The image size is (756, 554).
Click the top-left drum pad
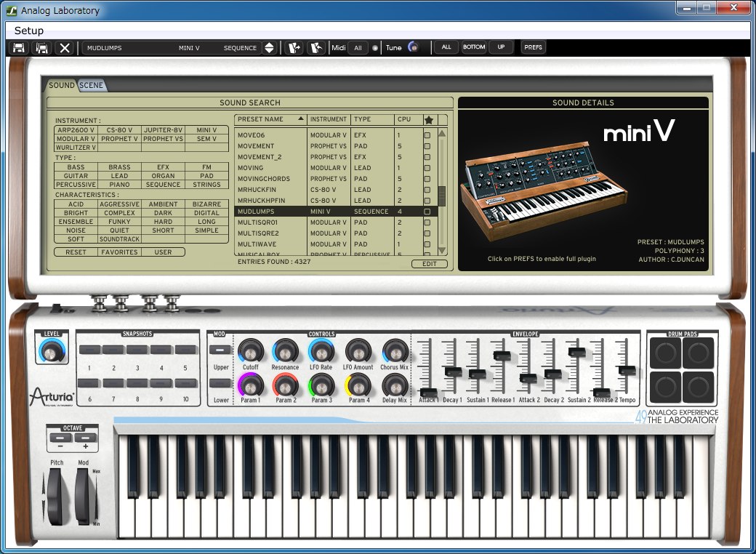pyautogui.click(x=666, y=353)
